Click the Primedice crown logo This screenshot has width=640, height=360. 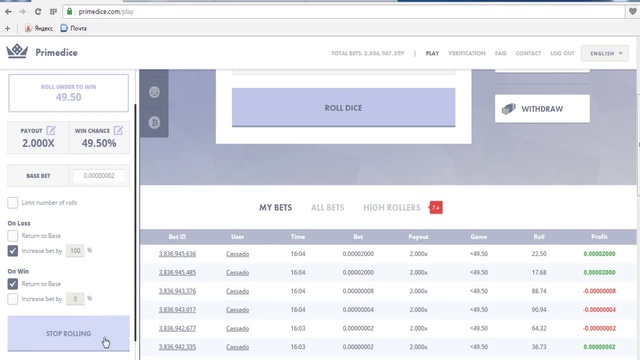pyautogui.click(x=17, y=51)
